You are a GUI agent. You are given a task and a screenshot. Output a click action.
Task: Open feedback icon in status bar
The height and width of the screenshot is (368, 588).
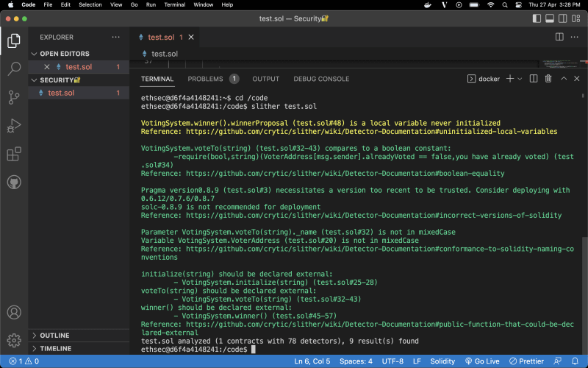(x=558, y=361)
